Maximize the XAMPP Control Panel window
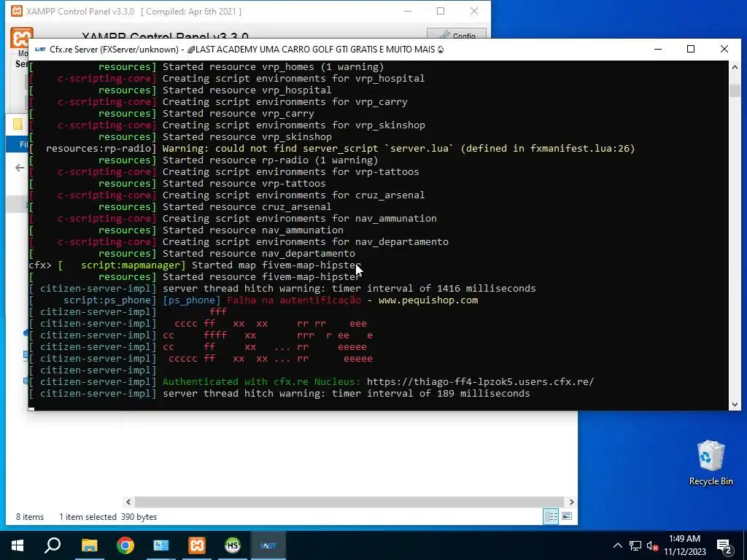 pyautogui.click(x=441, y=11)
